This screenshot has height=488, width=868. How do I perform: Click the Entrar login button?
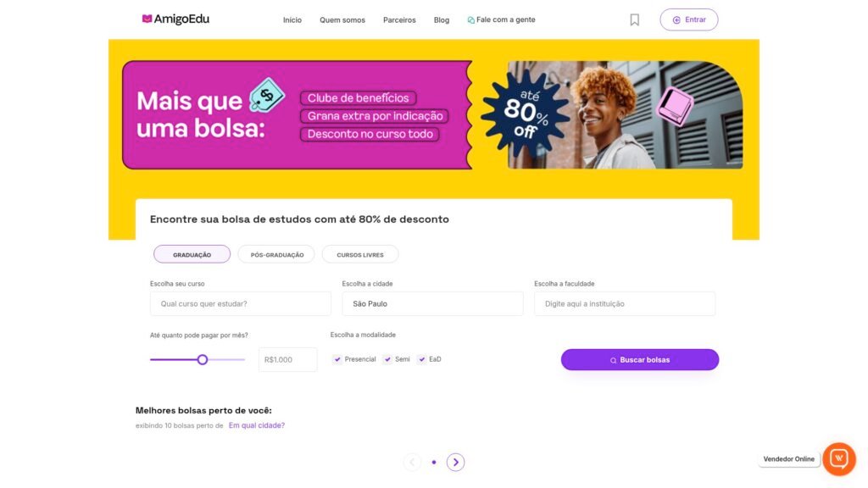[x=688, y=20]
